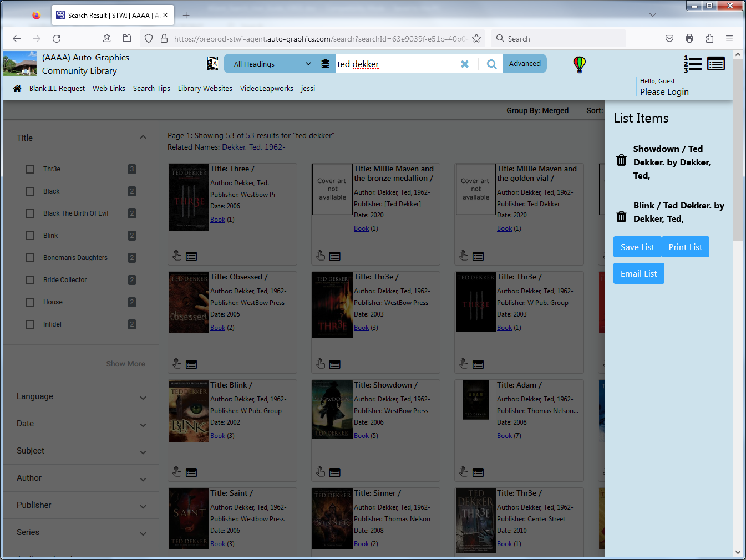
Task: Reload the page in Firefox
Action: click(x=57, y=39)
